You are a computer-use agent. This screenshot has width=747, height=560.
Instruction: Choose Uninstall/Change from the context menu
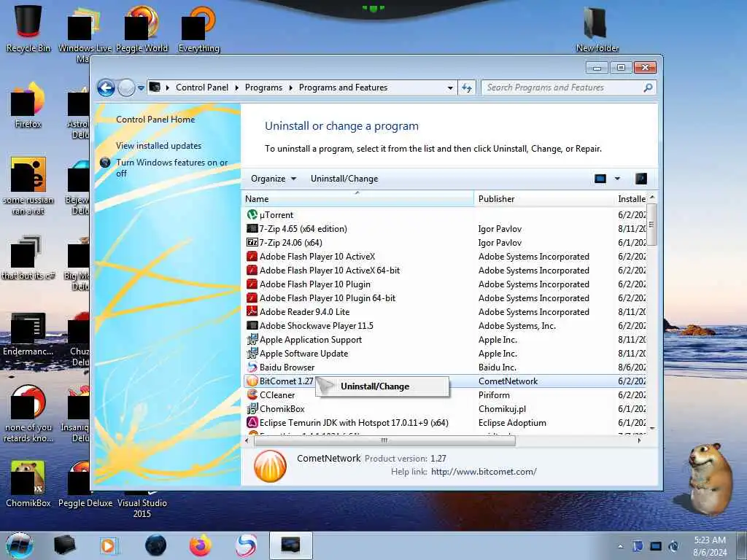point(382,386)
